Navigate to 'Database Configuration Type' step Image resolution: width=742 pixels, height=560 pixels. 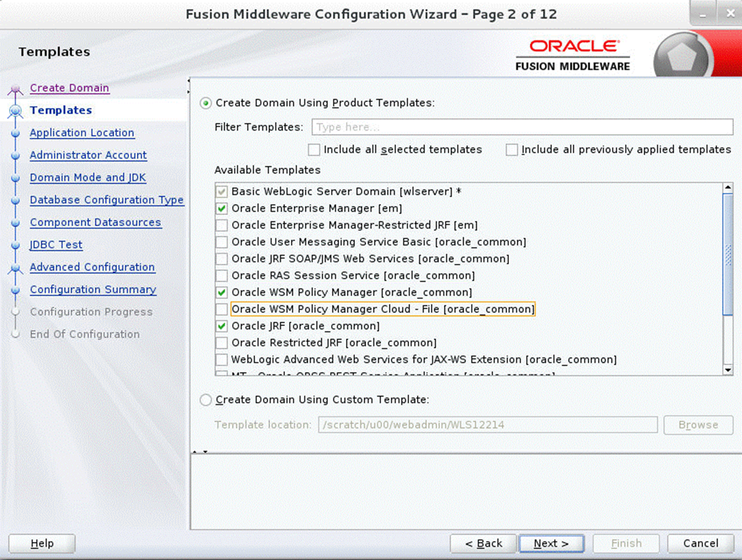[x=107, y=200]
